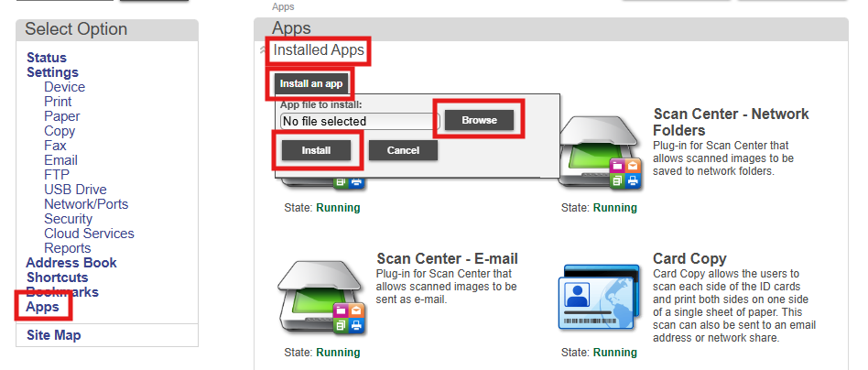868x370 pixels.
Task: Navigate to Address Book
Action: (x=71, y=263)
